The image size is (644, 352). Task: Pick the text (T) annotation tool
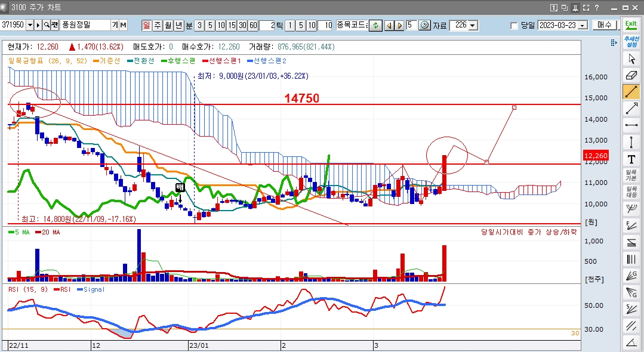point(631,159)
